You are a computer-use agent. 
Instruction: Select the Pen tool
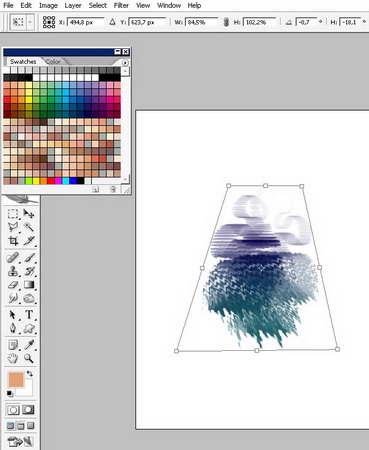pyautogui.click(x=13, y=328)
